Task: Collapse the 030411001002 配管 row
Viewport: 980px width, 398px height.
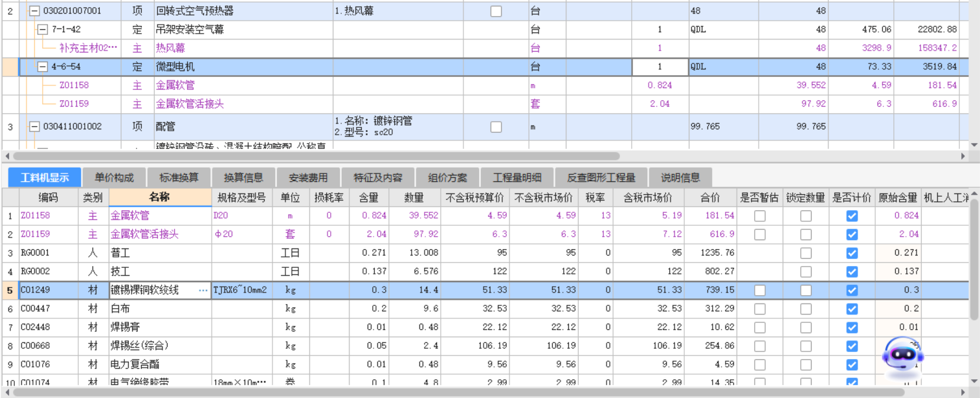Action: [34, 127]
